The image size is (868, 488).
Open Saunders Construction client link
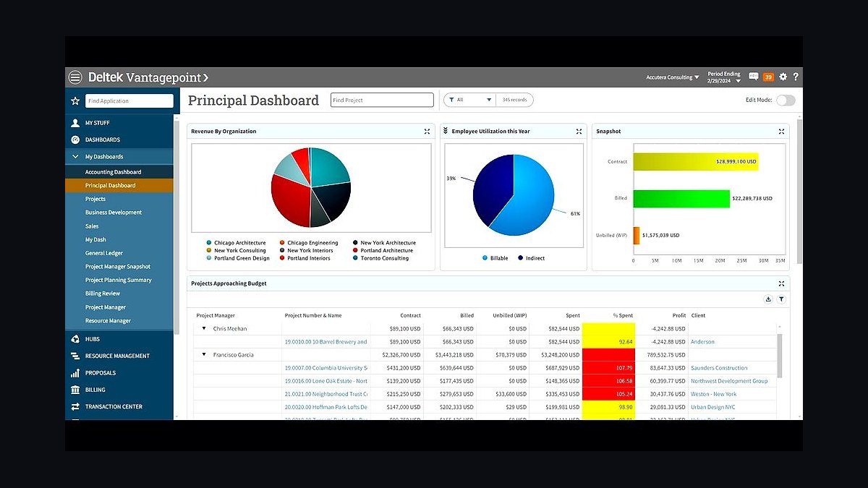pyautogui.click(x=719, y=368)
